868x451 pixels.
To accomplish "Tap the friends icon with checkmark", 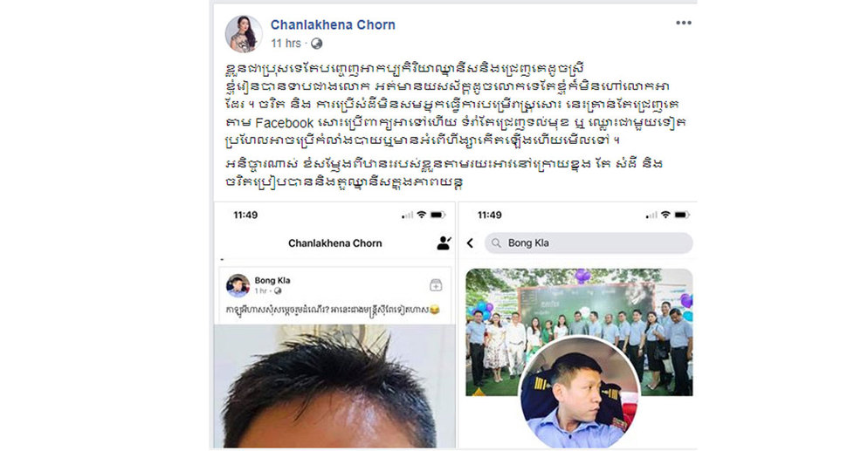I will click(444, 243).
